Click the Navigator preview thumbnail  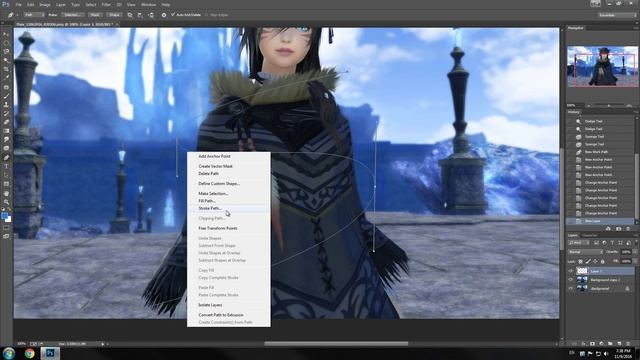click(602, 66)
